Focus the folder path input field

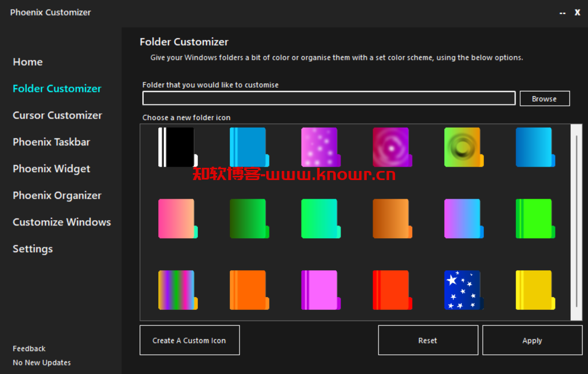pos(329,98)
